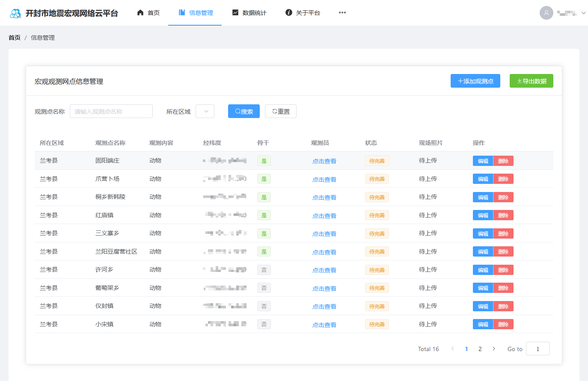The image size is (588, 381).
Task: Expand the user account dropdown arrow
Action: 583,13
